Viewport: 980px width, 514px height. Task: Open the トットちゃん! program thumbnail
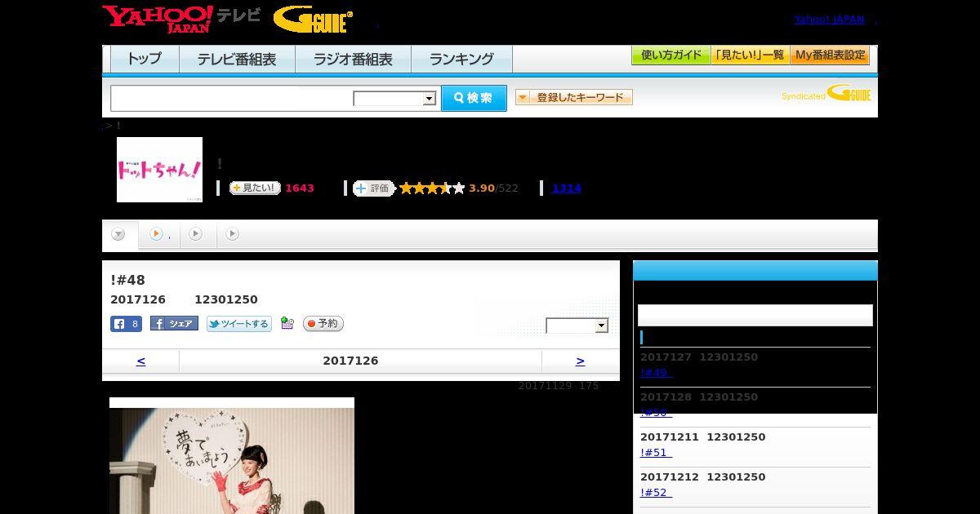(x=159, y=170)
